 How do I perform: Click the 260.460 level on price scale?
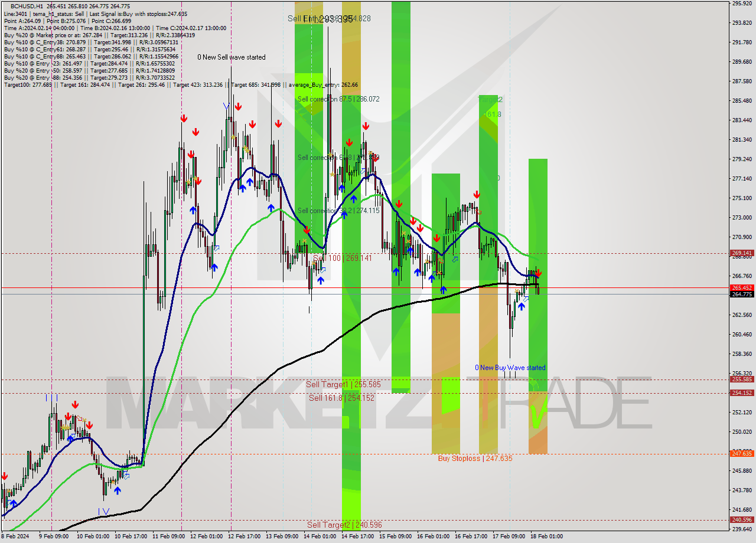[742, 334]
